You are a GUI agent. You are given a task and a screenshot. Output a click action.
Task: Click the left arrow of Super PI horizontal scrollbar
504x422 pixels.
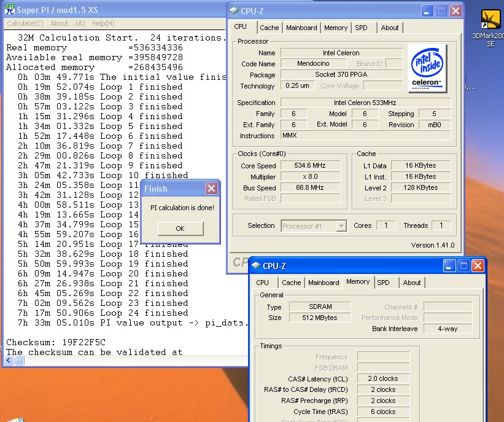click(x=9, y=361)
